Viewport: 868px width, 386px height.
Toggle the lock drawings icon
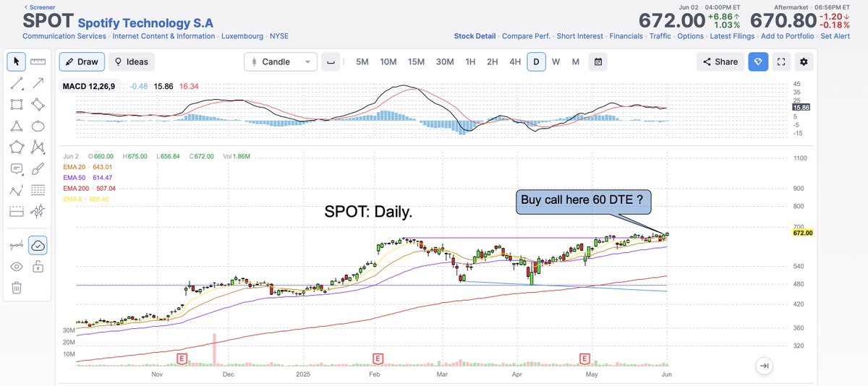(38, 267)
